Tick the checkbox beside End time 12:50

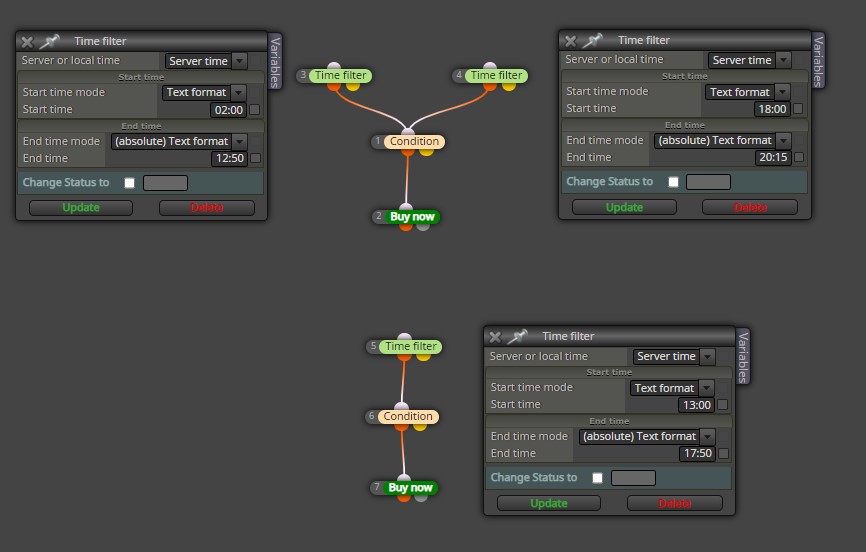pyautogui.click(x=255, y=158)
